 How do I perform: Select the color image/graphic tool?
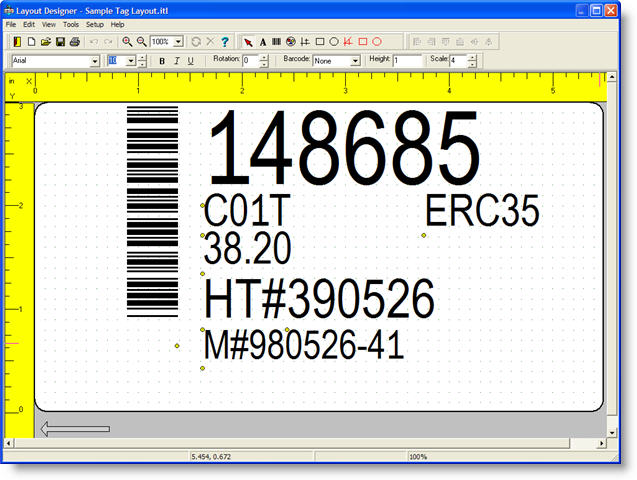click(x=291, y=42)
